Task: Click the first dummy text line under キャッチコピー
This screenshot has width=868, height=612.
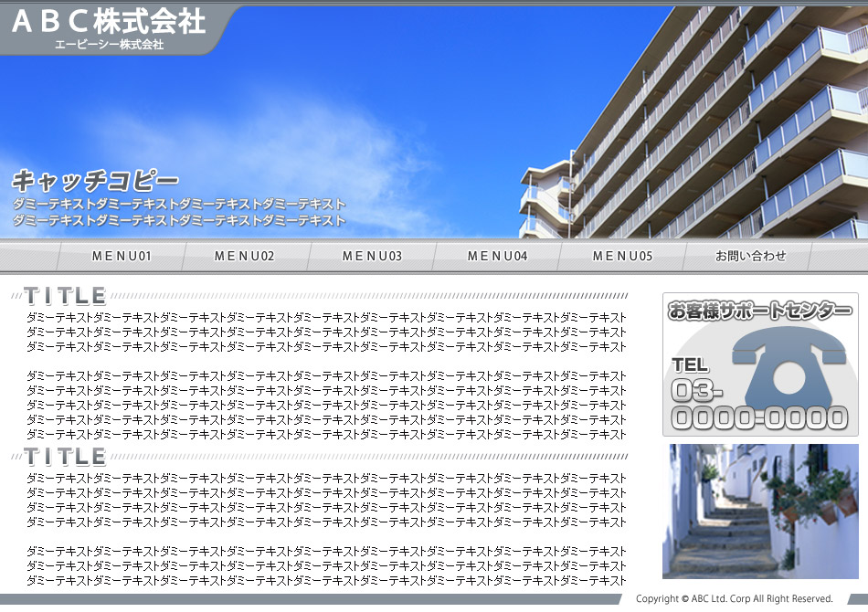Action: point(179,205)
